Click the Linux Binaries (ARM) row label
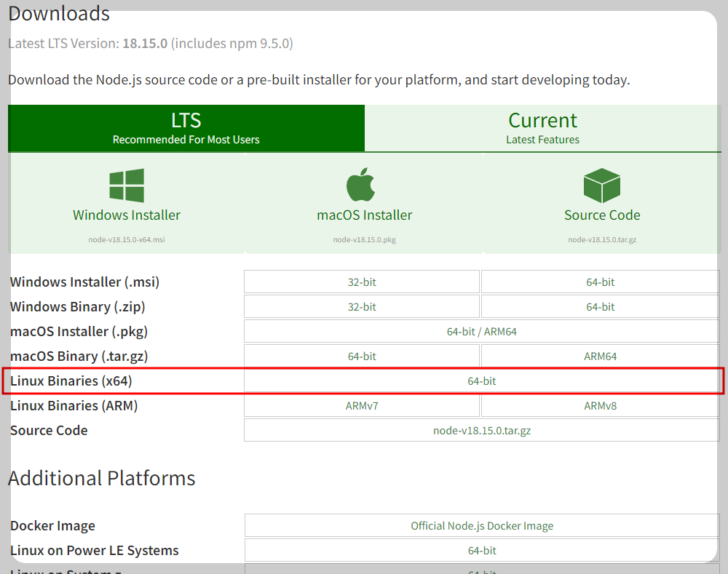 (74, 405)
